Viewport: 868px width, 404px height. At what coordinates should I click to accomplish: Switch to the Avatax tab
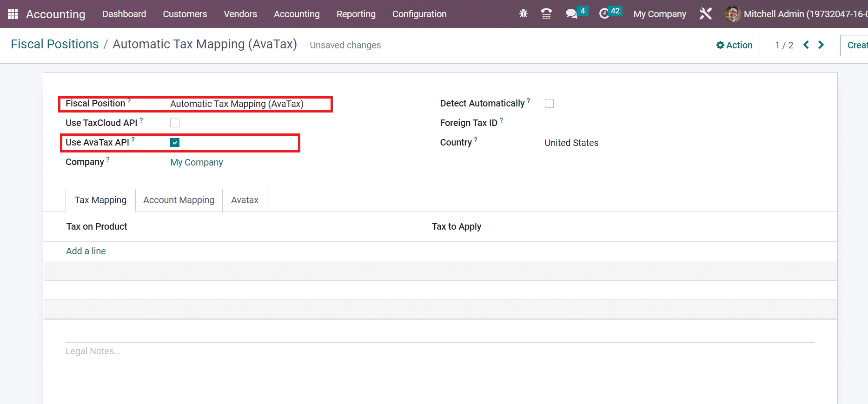click(x=245, y=200)
